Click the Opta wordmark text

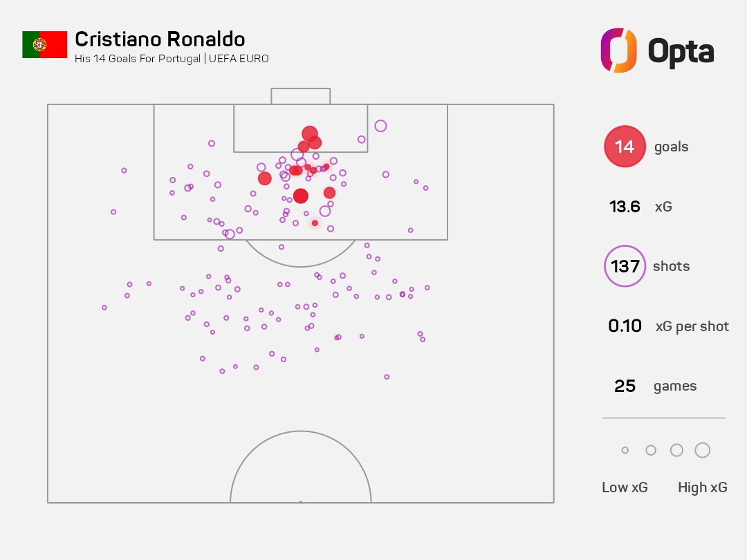[681, 50]
